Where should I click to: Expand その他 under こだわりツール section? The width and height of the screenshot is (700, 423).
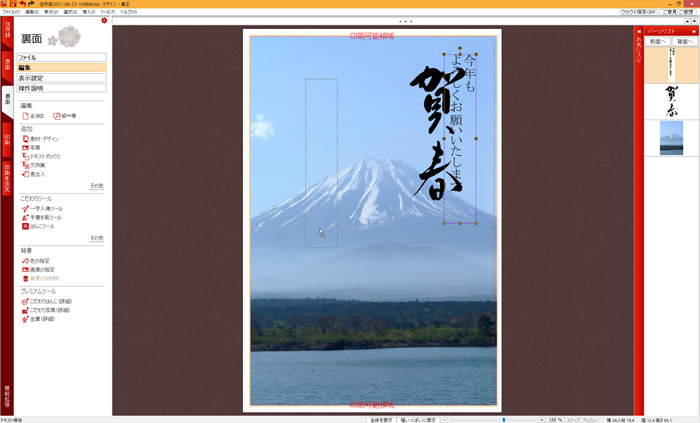coord(96,238)
